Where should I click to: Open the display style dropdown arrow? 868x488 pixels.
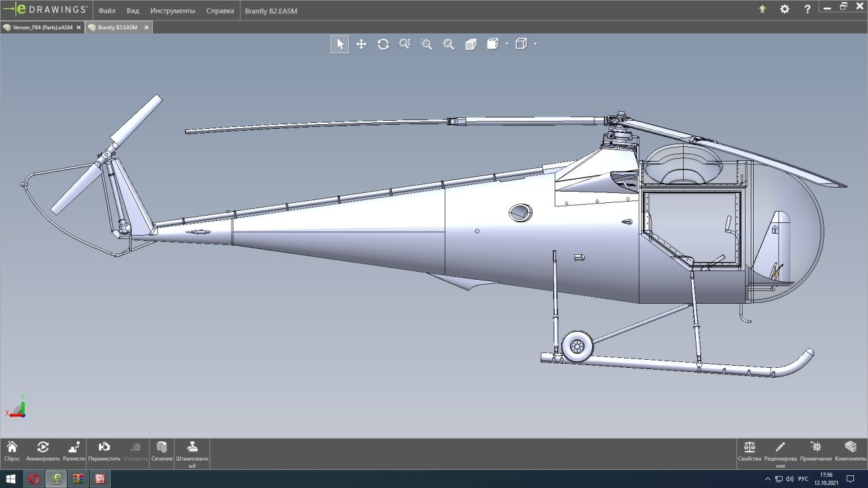point(535,44)
